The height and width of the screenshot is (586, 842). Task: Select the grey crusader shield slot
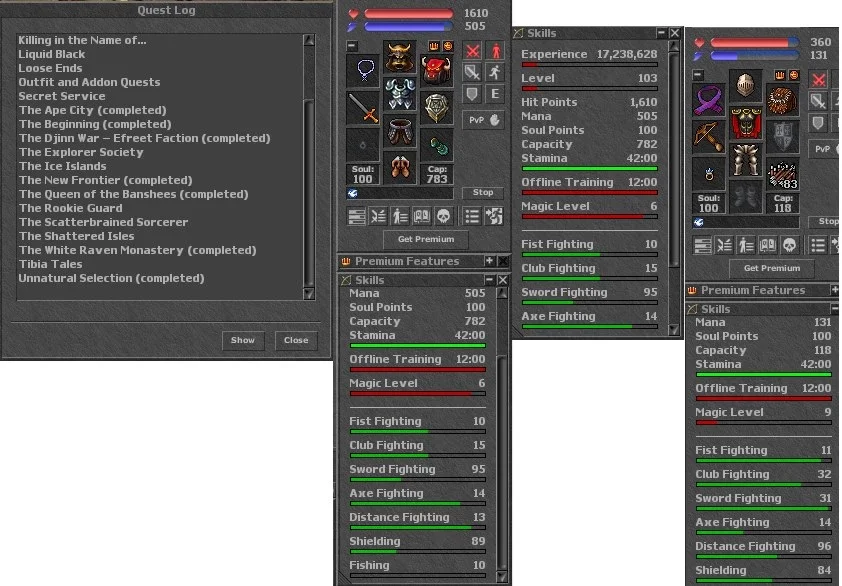[782, 136]
